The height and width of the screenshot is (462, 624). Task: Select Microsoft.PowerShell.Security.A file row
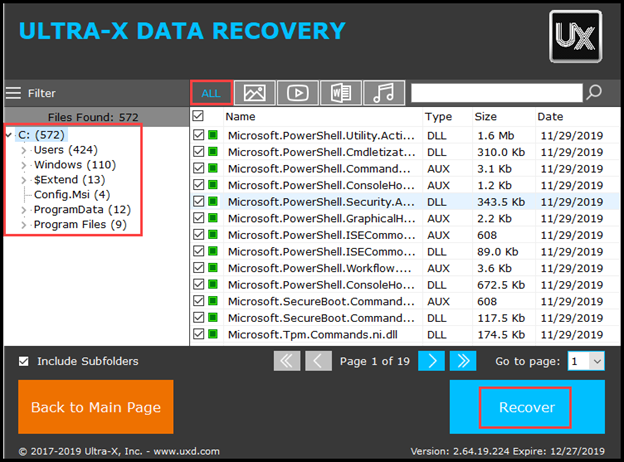click(x=405, y=201)
